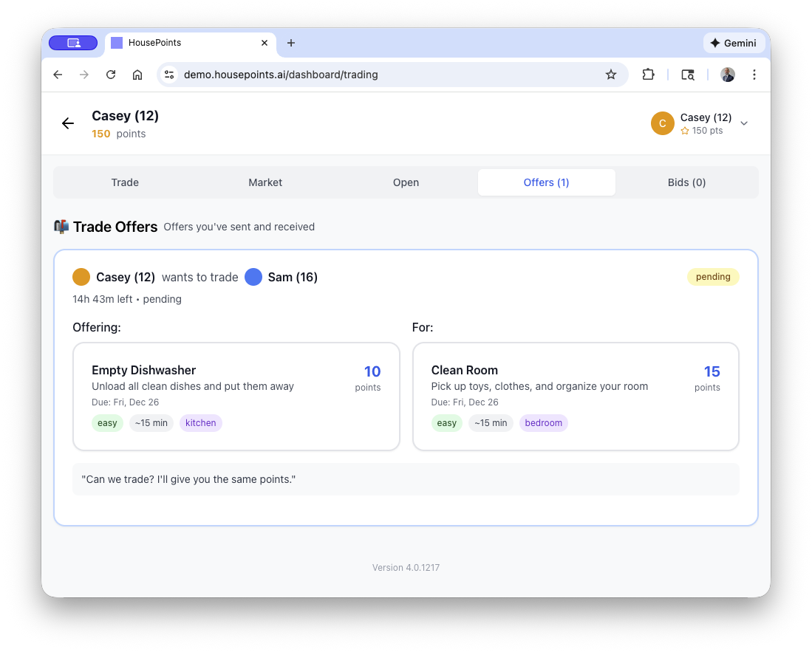Image resolution: width=812 pixels, height=652 pixels.
Task: Click "Unload all clean dishes" description
Action: [193, 386]
